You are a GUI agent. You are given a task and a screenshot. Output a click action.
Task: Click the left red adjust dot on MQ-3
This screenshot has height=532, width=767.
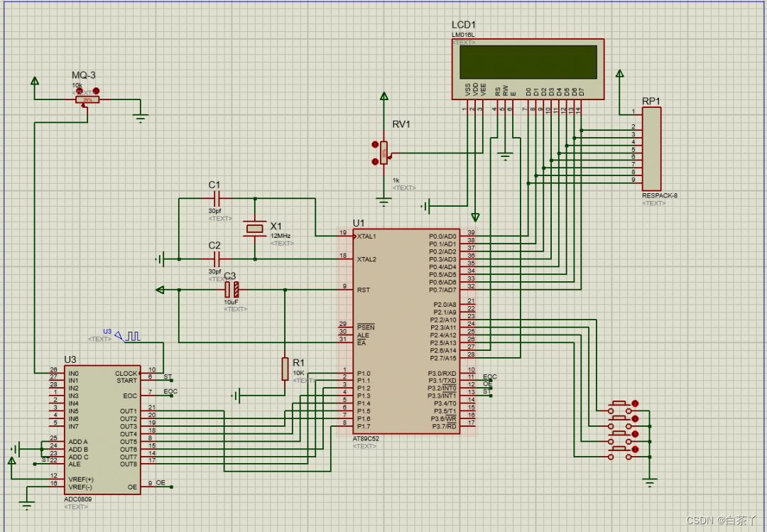tap(80, 90)
